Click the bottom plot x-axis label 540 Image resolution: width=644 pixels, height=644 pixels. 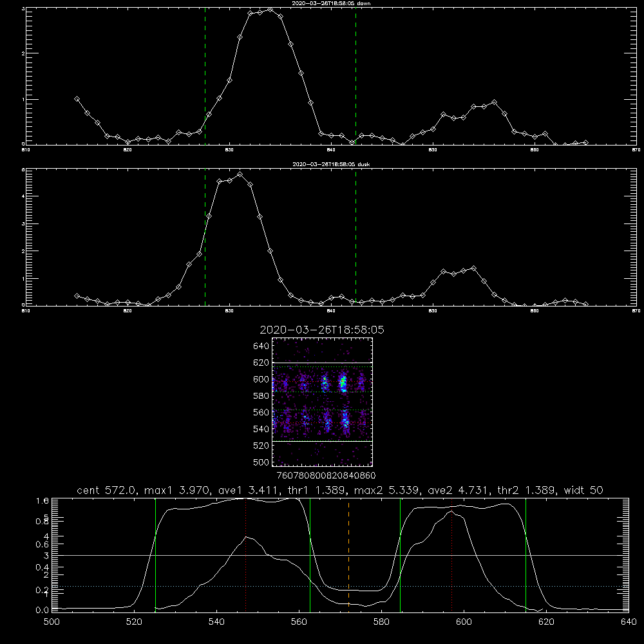pyautogui.click(x=216, y=622)
